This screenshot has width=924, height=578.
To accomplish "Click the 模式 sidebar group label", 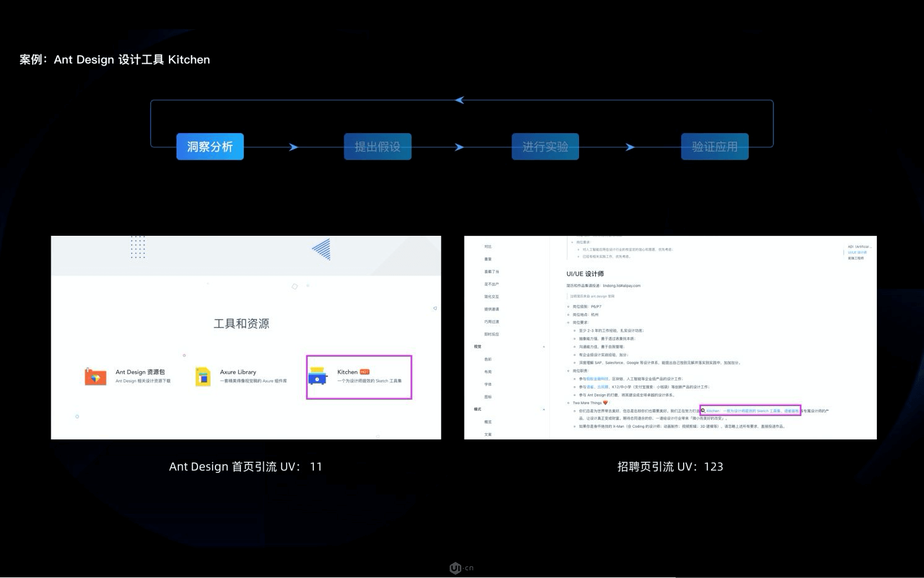I will (477, 409).
